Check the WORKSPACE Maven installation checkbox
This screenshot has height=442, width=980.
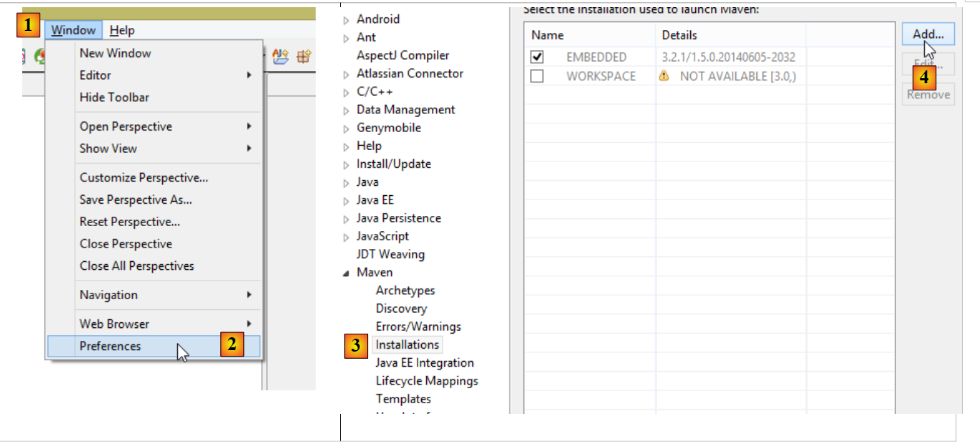(x=537, y=75)
